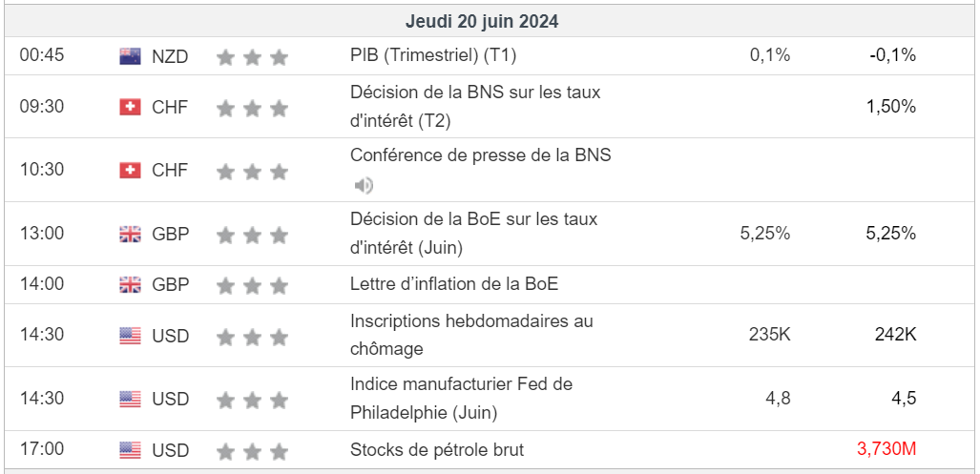Click the Swiss flag in the 09:30 row

(130, 107)
